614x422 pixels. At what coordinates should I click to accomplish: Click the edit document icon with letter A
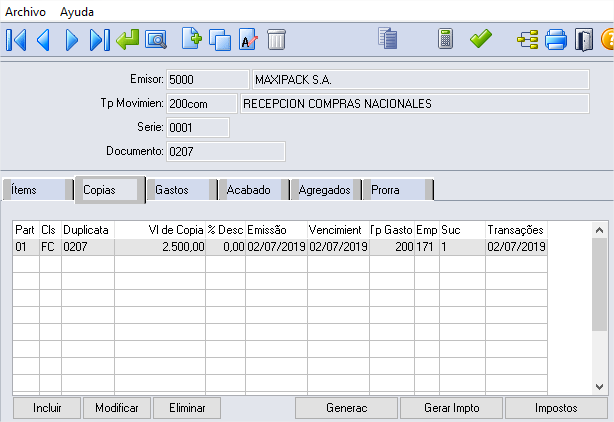(248, 39)
